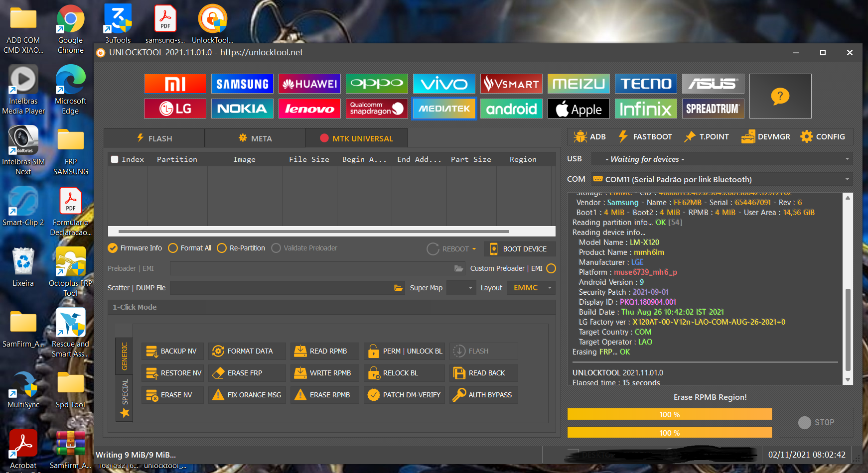868x473 pixels.
Task: Select the Xiaomi MI brand logo
Action: coord(175,84)
